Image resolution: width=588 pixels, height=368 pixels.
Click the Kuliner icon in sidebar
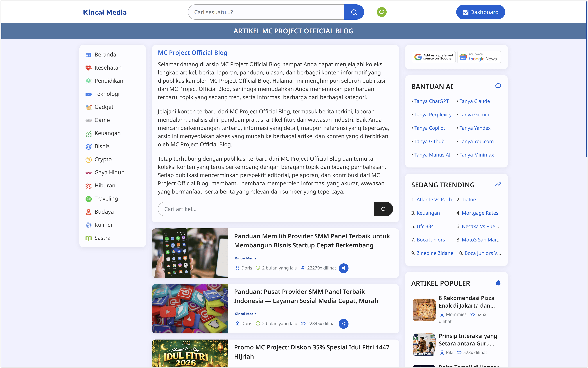88,225
